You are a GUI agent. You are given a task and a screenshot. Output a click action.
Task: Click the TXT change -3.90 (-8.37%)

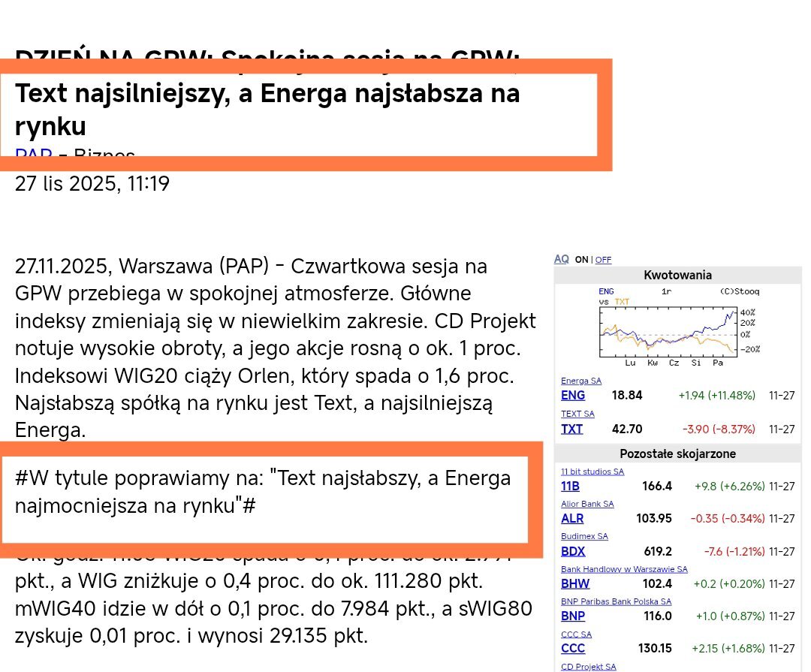pos(719,429)
